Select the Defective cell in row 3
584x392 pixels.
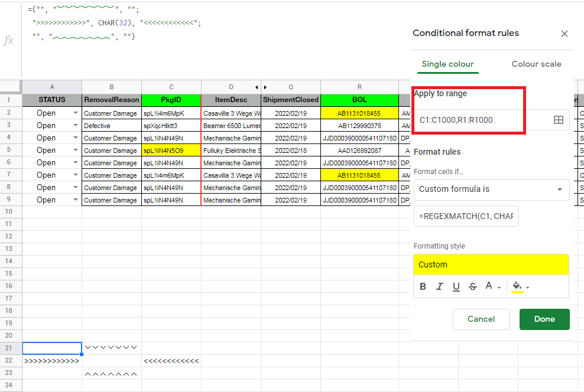[x=112, y=126]
